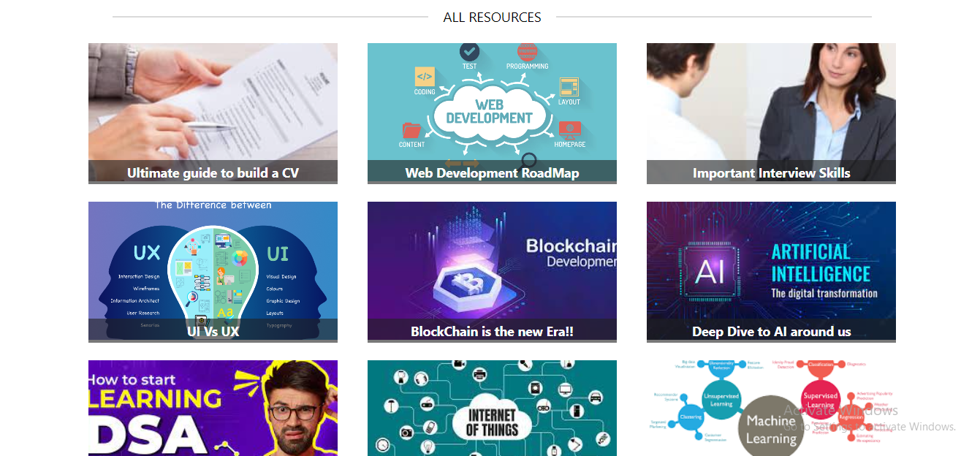Click the Layout icon in Web Development graphic

point(569,87)
